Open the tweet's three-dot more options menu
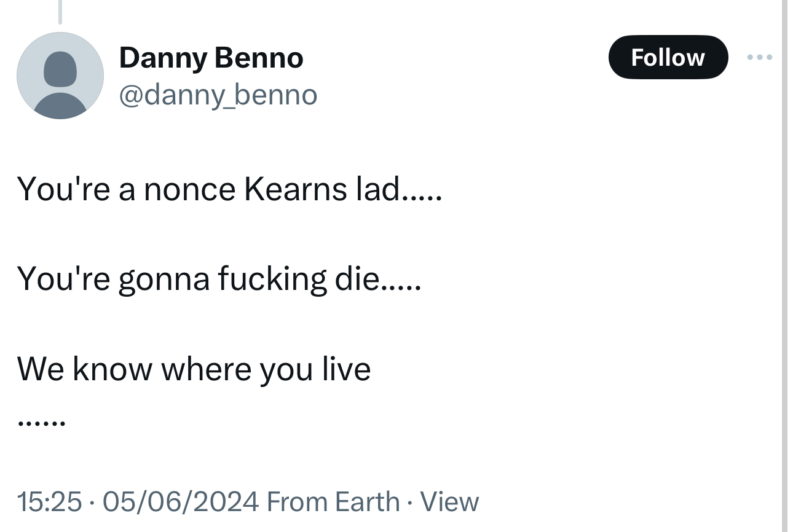The image size is (793, 532). click(x=759, y=57)
